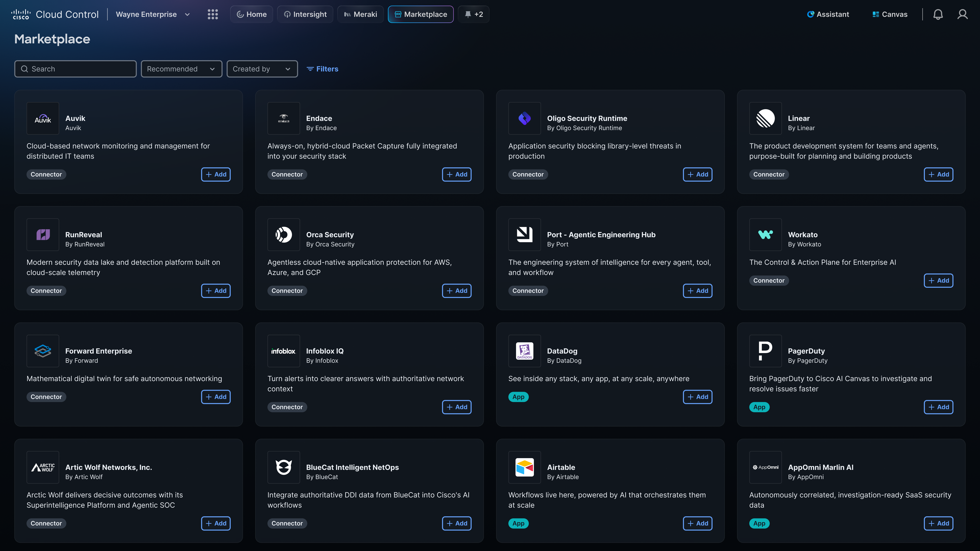
Task: Click the Workato logo icon
Action: point(765,235)
